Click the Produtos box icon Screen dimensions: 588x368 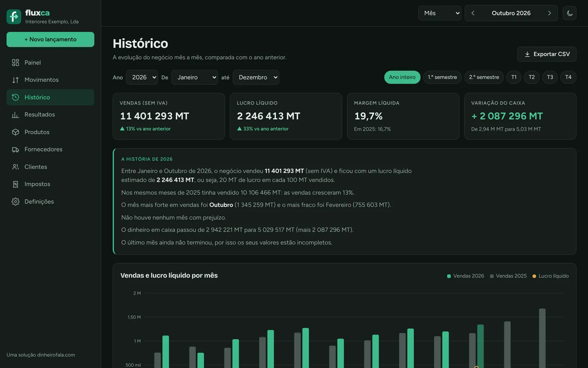click(x=15, y=132)
